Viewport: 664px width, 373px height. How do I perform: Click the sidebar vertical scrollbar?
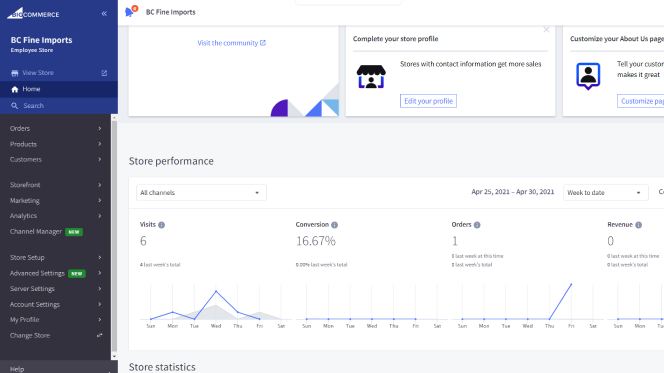(114, 237)
